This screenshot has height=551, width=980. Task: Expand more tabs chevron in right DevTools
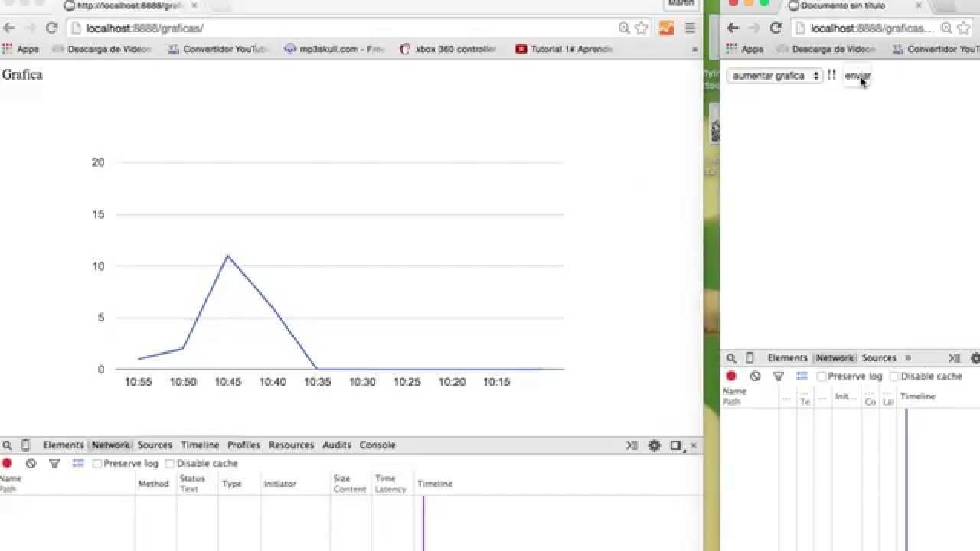[x=908, y=358]
